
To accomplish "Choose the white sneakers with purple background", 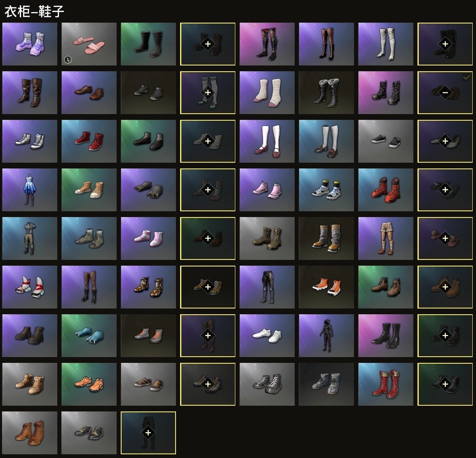I will pos(267,335).
